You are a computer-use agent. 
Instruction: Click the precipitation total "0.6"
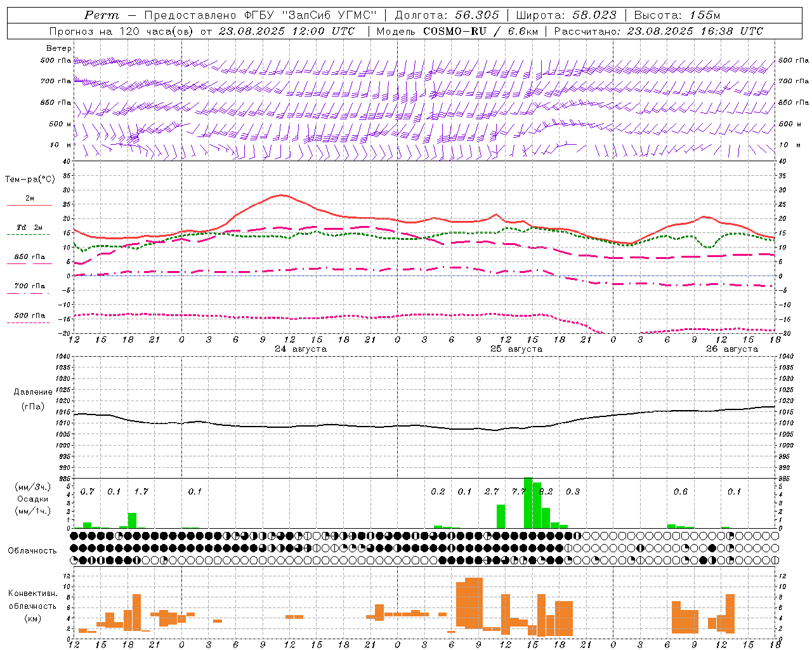tap(681, 492)
